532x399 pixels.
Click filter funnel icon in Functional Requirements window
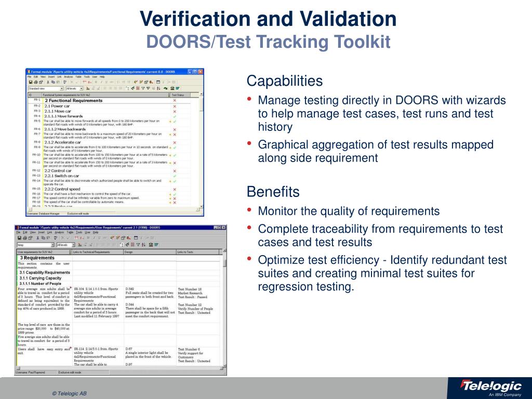(143, 88)
